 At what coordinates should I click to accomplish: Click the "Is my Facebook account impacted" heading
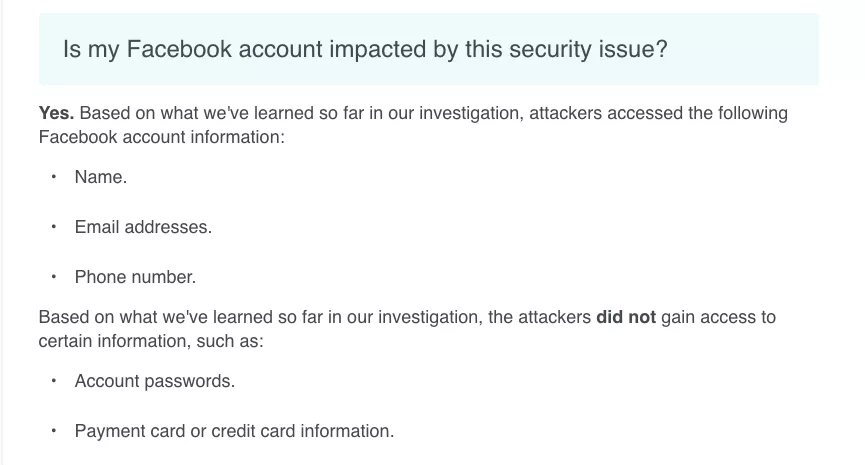coord(364,49)
